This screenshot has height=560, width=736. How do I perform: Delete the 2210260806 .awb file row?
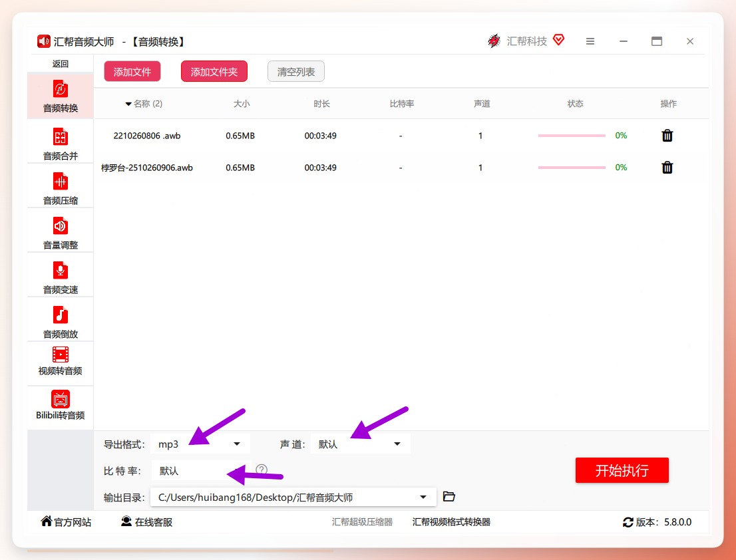[x=667, y=136]
